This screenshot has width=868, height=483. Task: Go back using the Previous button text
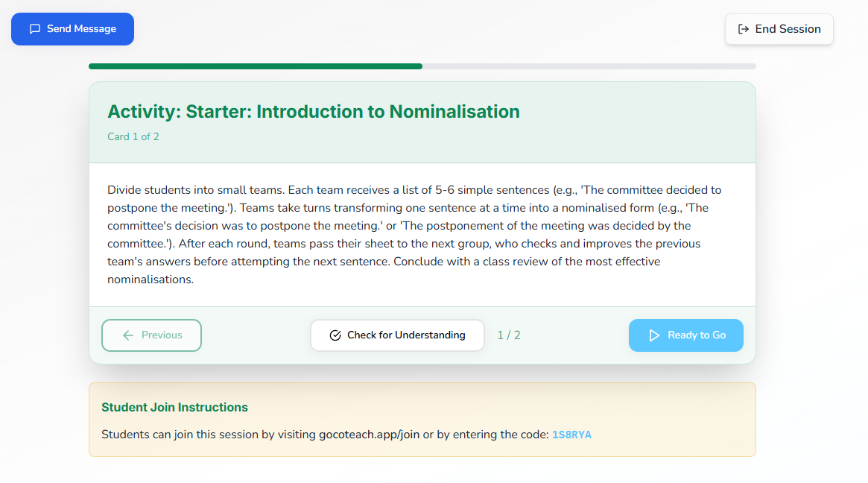[162, 335]
